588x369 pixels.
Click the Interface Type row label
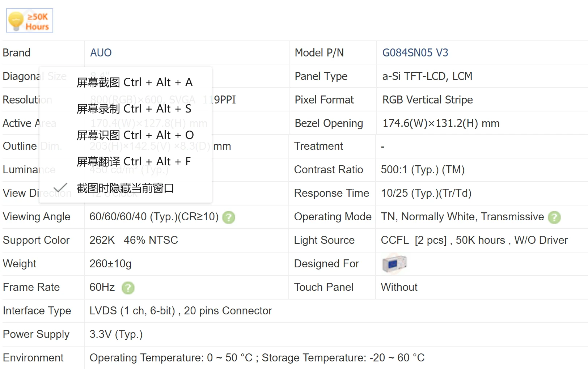[x=37, y=311]
